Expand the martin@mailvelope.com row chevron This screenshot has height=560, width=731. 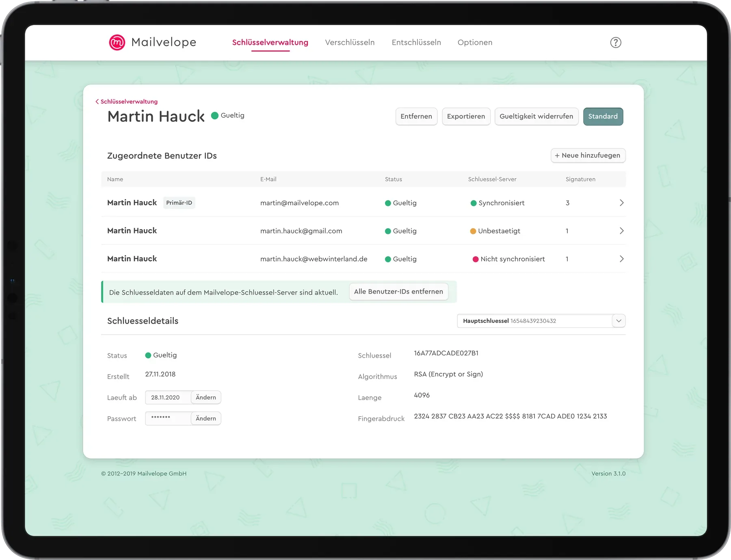(x=621, y=203)
